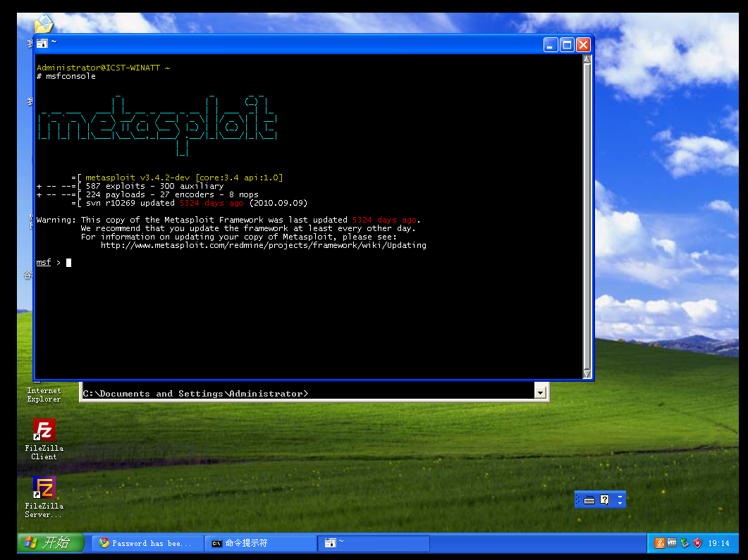Open the language bar help icon
Screen dimensions: 748x560
click(x=604, y=499)
